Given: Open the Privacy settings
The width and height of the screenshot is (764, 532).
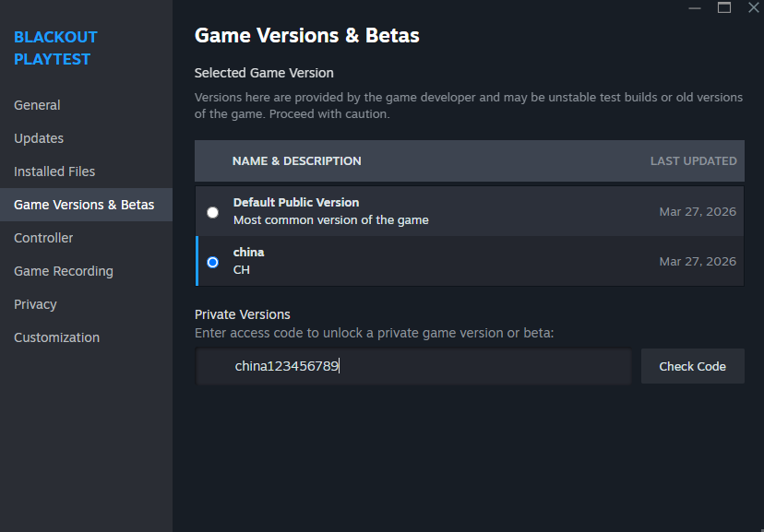Looking at the screenshot, I should pos(35,304).
